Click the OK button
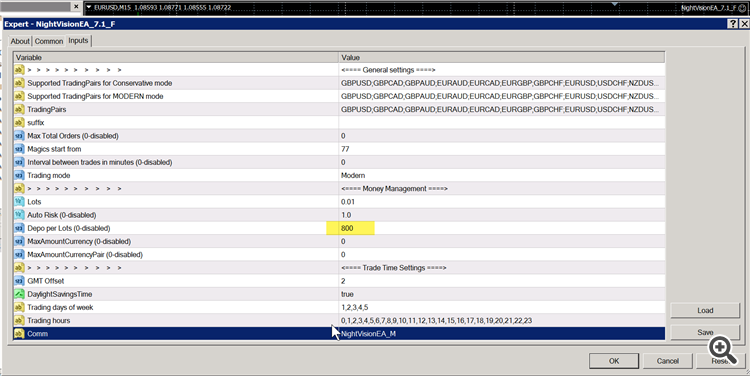The image size is (750, 376). coord(614,361)
